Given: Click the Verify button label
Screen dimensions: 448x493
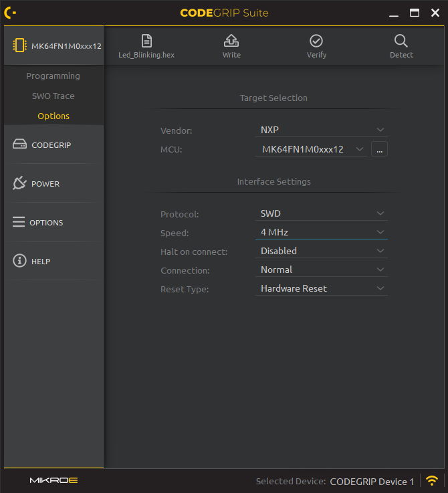Looking at the screenshot, I should pos(316,55).
